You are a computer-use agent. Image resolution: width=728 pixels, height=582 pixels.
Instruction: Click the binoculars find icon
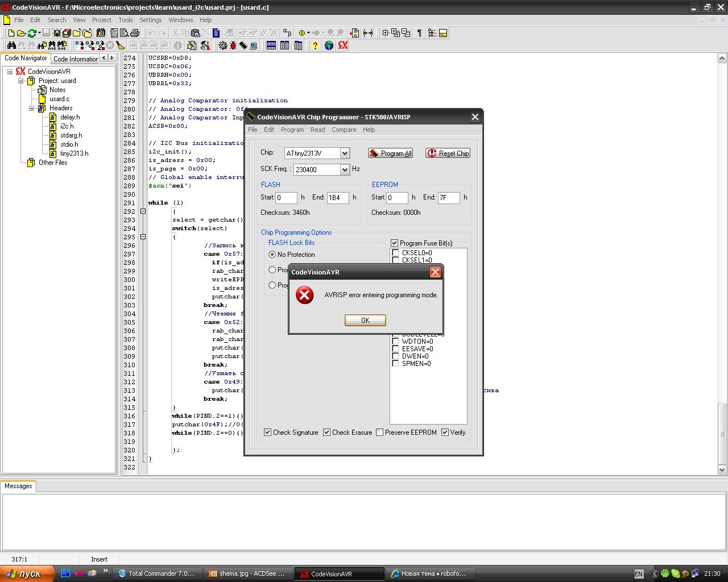click(x=11, y=45)
